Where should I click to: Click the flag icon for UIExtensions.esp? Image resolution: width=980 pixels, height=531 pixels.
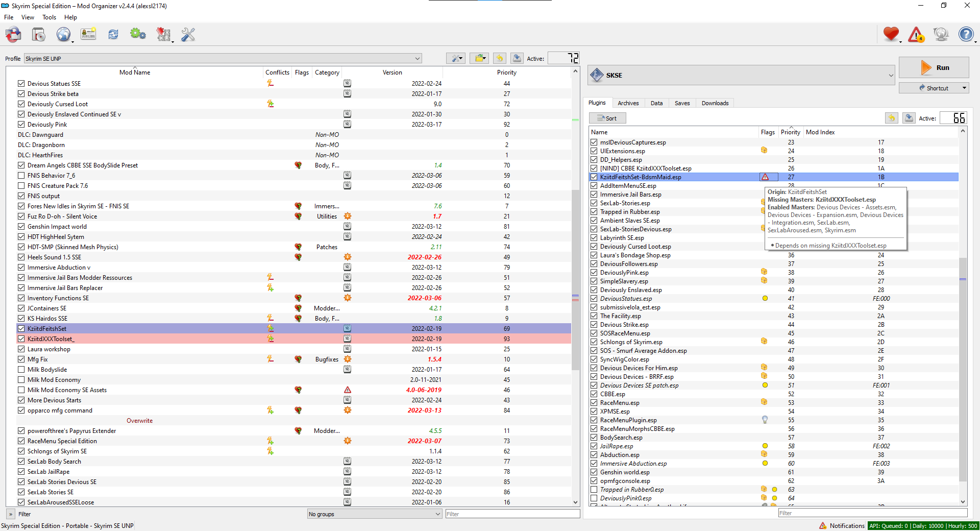click(764, 151)
